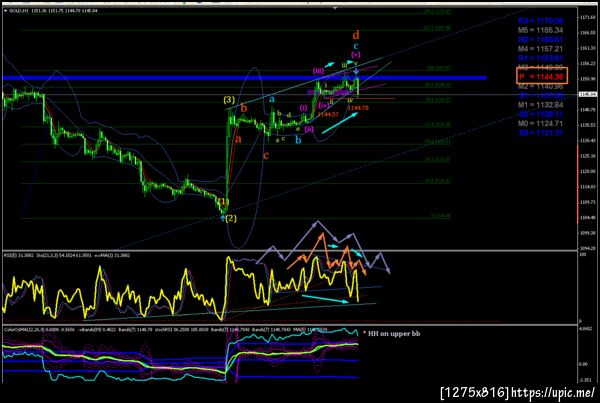The image size is (600, 403).
Task: Click the down-arrow marker under (v)
Action: pyautogui.click(x=356, y=70)
